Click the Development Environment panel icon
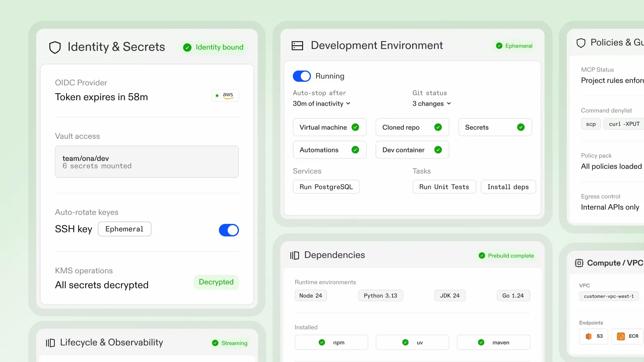Screen dimensions: 644x362 point(297,46)
